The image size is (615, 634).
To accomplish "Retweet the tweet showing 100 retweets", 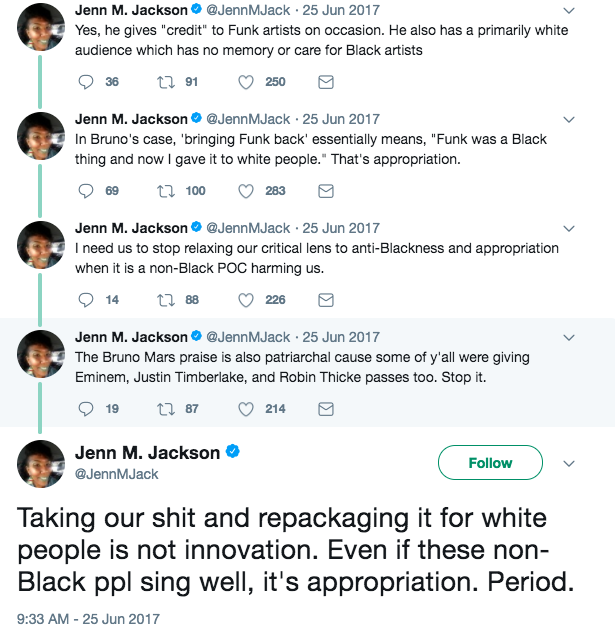I will [166, 191].
